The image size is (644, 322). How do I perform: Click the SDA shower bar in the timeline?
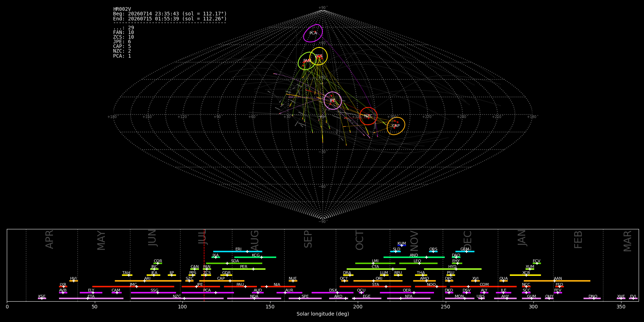point(234,263)
